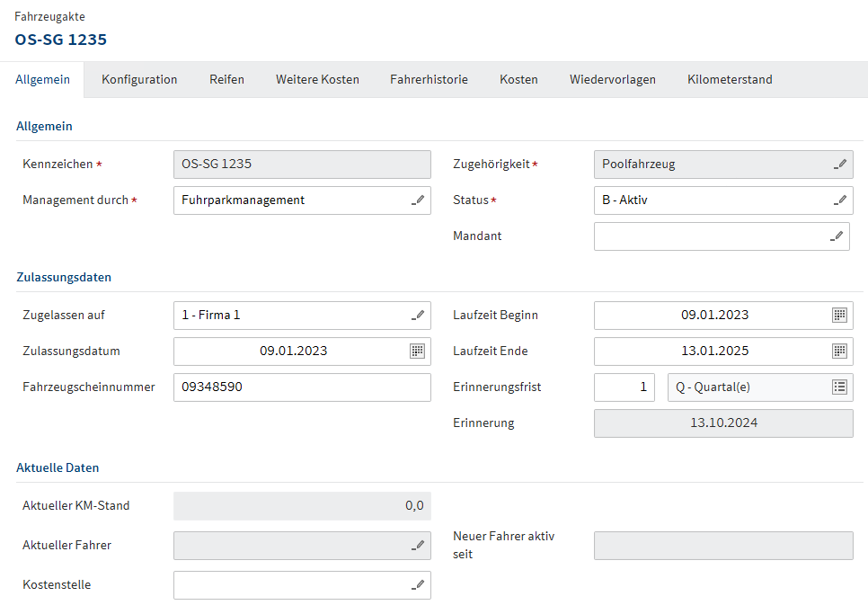This screenshot has width=868, height=614.
Task: Open calendar picker for Laufzeit Beginn
Action: [839, 316]
